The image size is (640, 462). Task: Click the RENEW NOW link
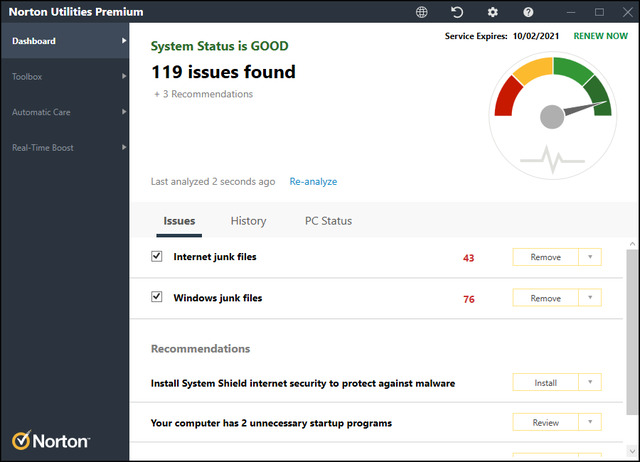tap(600, 36)
